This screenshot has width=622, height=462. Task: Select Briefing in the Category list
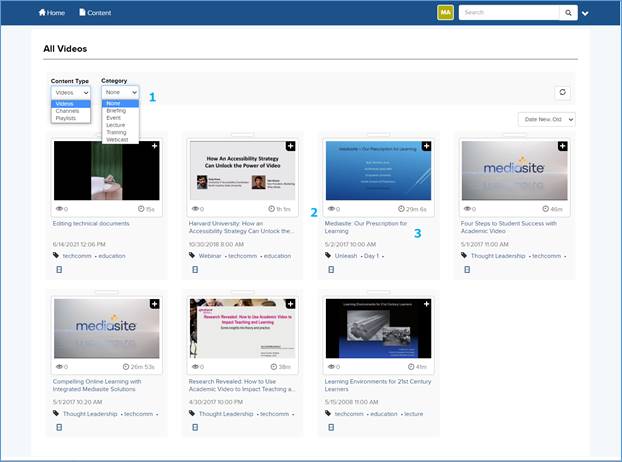pos(120,111)
